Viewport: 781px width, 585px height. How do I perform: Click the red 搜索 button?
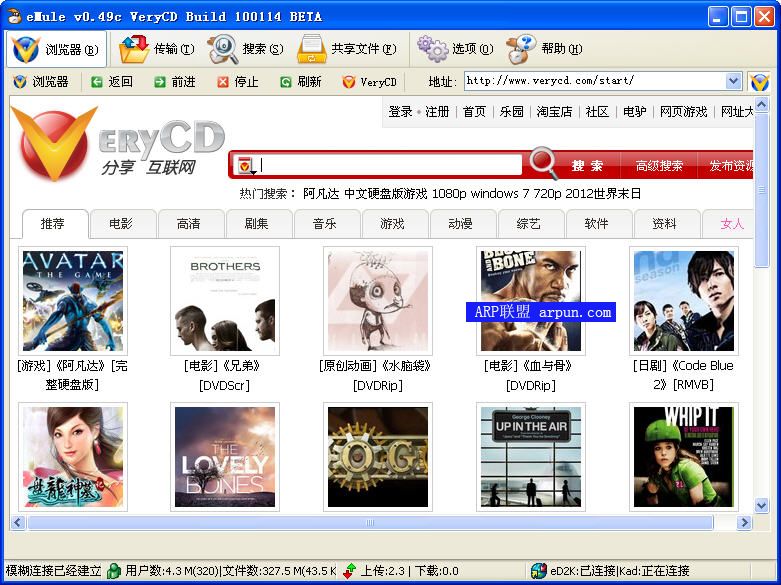click(588, 165)
